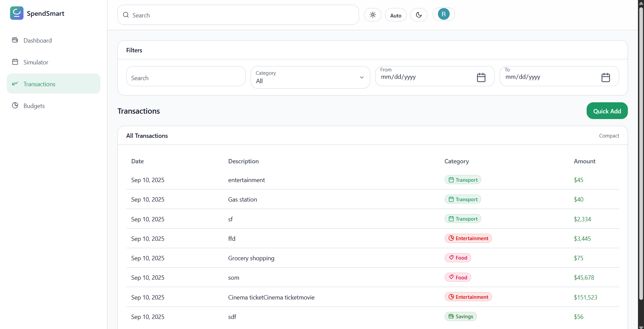The image size is (644, 329).
Task: Toggle the Compact table view
Action: [x=609, y=136]
